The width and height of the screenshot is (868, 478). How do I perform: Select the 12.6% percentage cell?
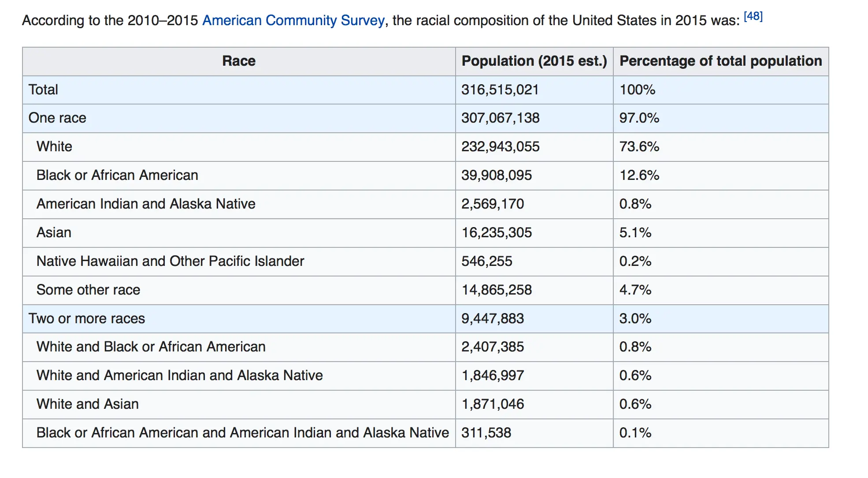pos(639,175)
